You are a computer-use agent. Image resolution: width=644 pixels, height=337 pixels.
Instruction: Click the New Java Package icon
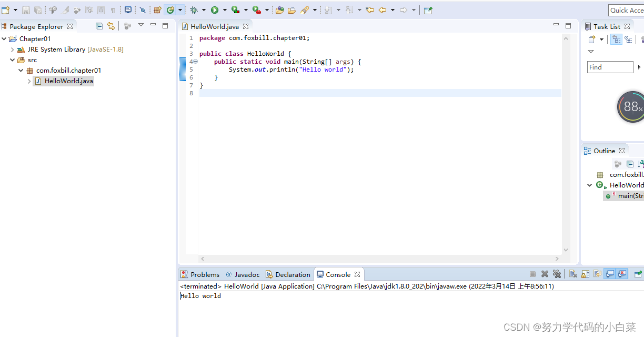tap(157, 10)
